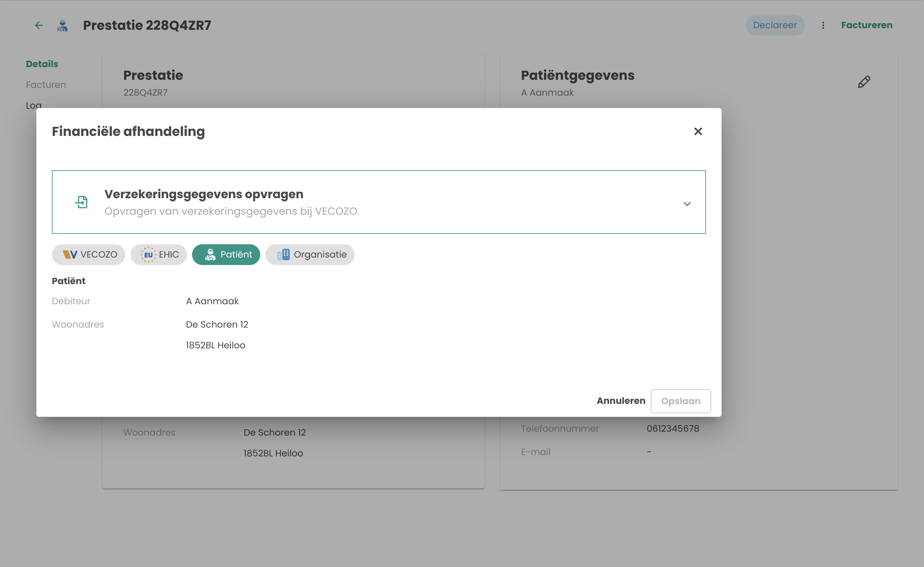
Task: Click the Factureren link
Action: tap(866, 25)
